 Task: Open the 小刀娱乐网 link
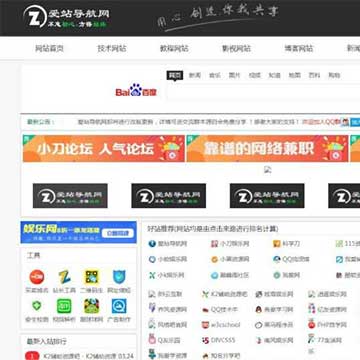tap(234, 244)
